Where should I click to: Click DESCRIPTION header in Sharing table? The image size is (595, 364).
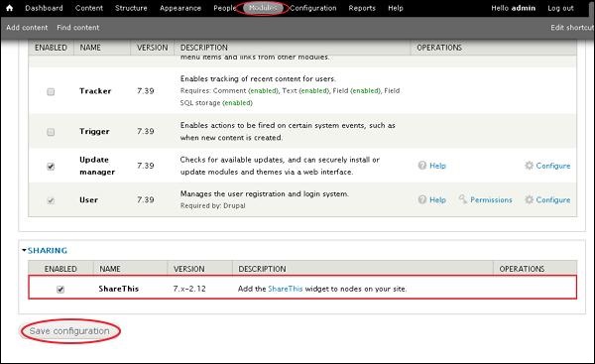click(262, 269)
